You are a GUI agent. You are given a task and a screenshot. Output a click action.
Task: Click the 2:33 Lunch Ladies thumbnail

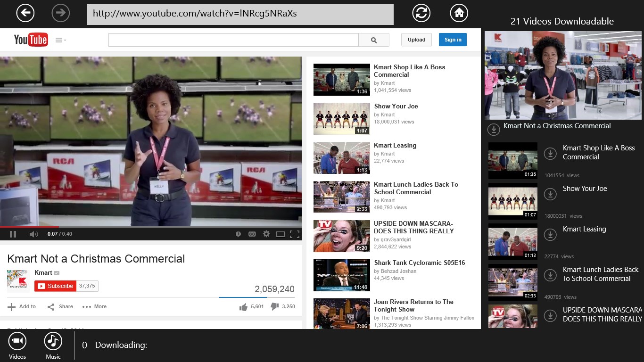pos(342,197)
